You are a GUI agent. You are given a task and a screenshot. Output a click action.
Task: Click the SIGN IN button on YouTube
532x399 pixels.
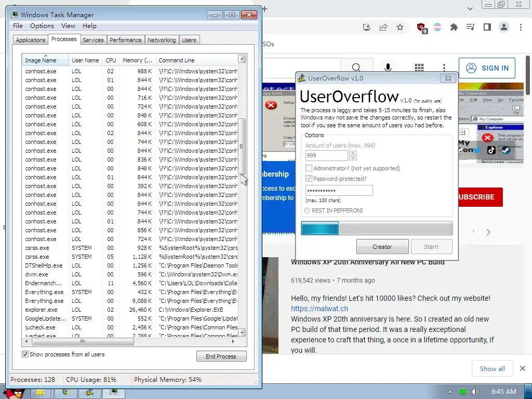tap(487, 68)
